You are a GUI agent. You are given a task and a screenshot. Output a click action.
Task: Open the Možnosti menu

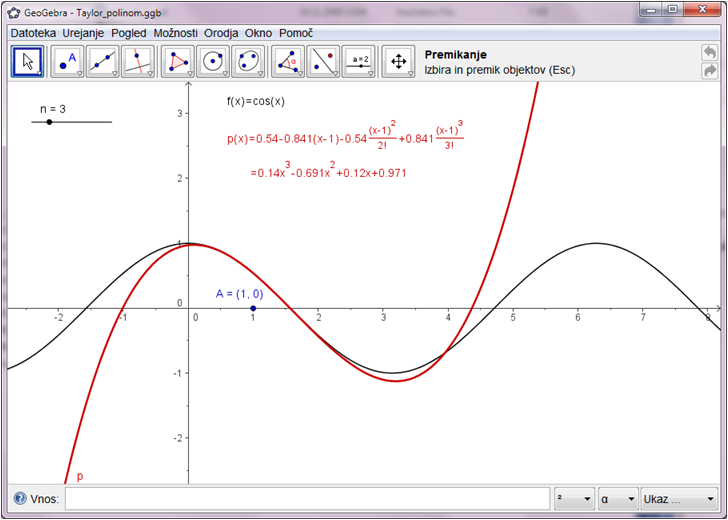pyautogui.click(x=176, y=33)
